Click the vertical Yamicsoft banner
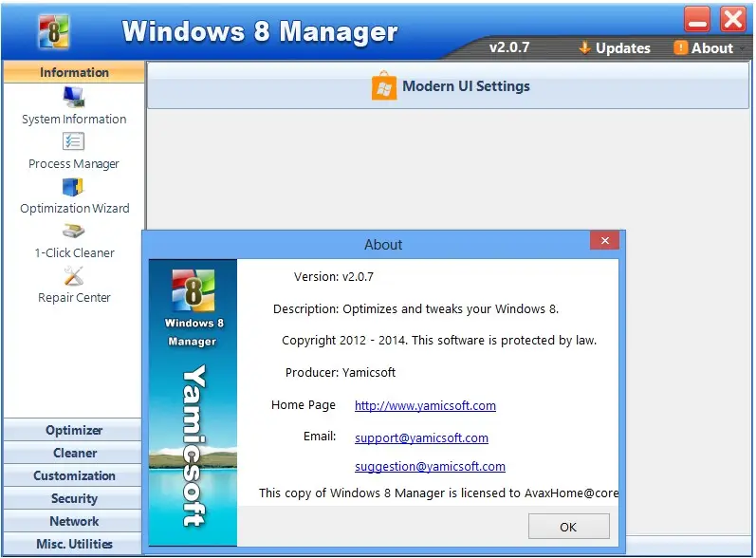Screen dimensions: 756x558 click(194, 445)
